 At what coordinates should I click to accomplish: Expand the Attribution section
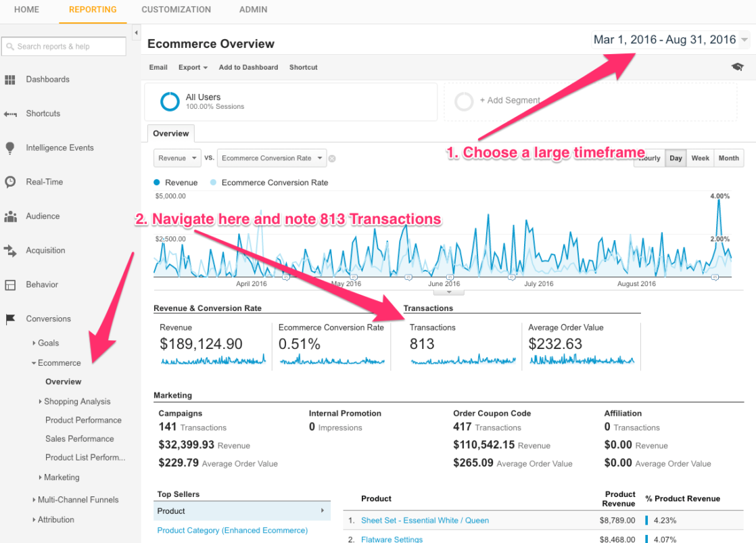34,520
